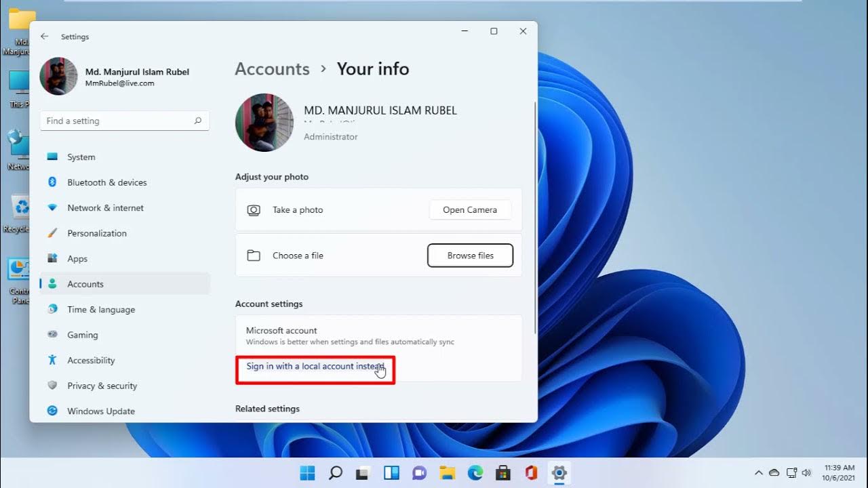Select the Recycle Bin desktop icon
Image resolution: width=868 pixels, height=488 pixels.
(x=18, y=213)
